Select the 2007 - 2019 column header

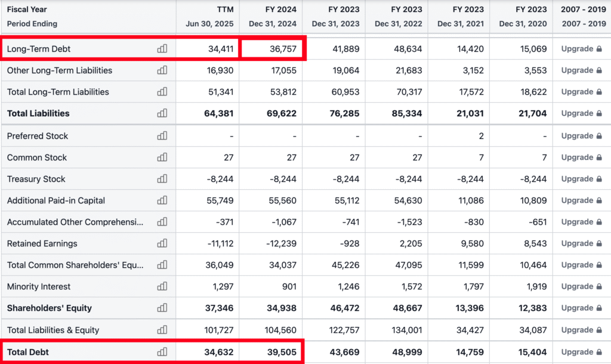[x=583, y=10]
